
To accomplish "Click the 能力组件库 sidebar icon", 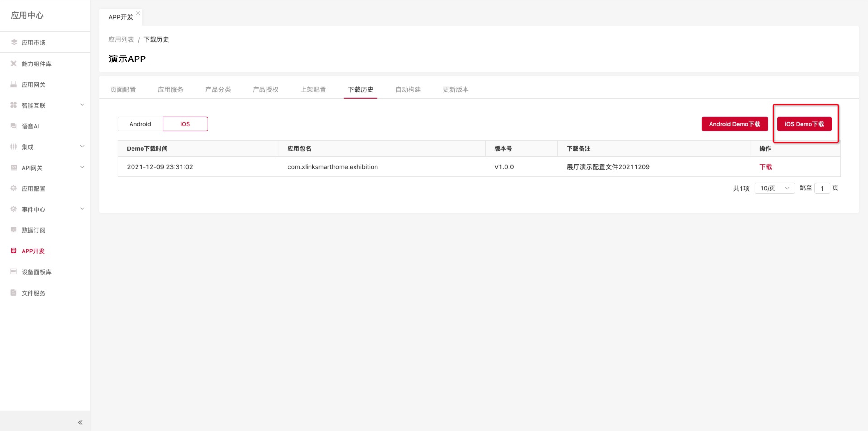I will tap(14, 63).
